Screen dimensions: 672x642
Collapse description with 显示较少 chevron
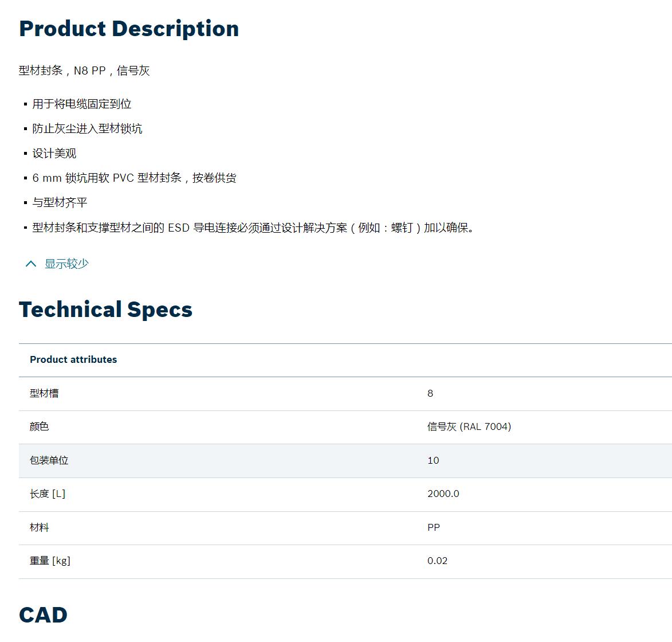click(31, 264)
